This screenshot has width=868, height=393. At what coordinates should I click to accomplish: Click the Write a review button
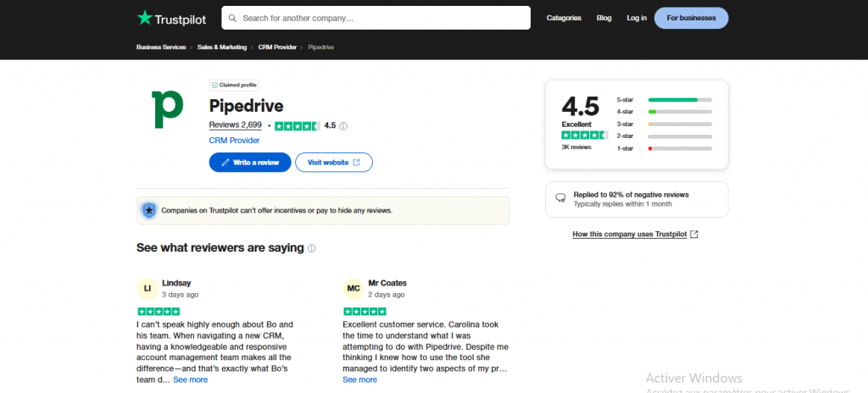point(250,162)
